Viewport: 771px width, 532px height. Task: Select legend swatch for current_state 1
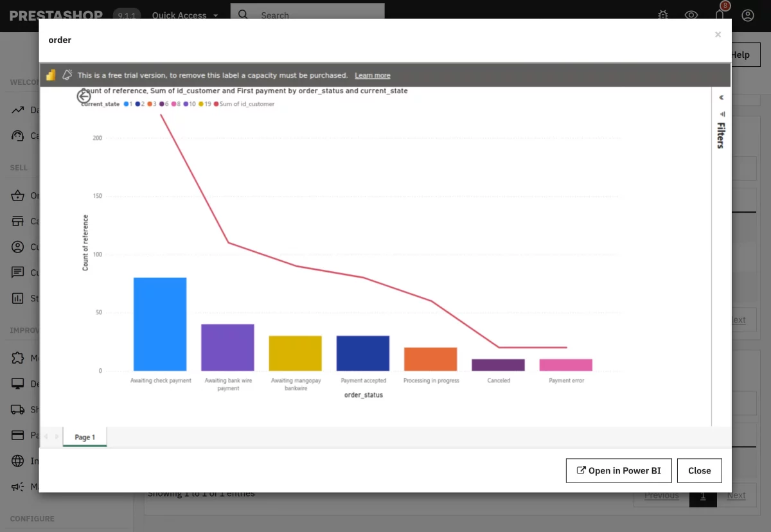127,104
